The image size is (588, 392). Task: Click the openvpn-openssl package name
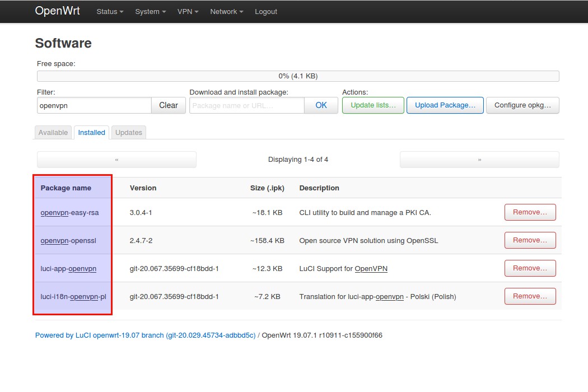[x=68, y=241]
